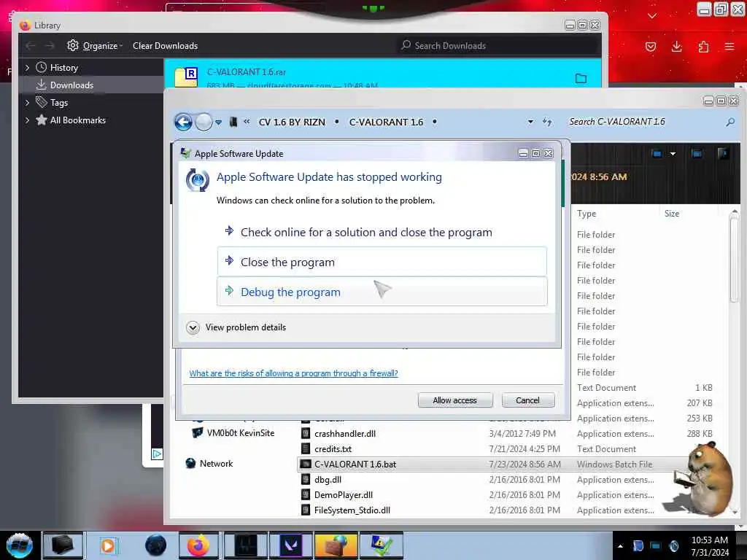Click the Explorer search magnifier icon
Image resolution: width=747 pixels, height=560 pixels.
[x=729, y=122]
